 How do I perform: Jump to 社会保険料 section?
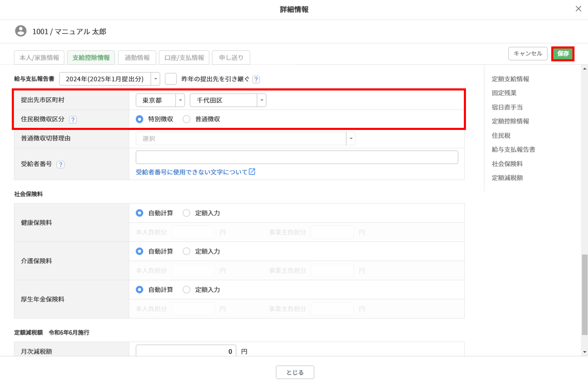pos(507,164)
